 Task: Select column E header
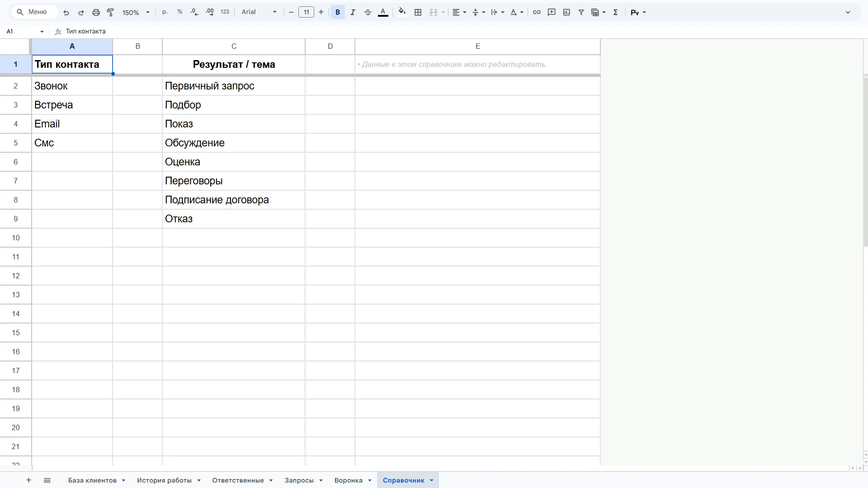tap(477, 47)
